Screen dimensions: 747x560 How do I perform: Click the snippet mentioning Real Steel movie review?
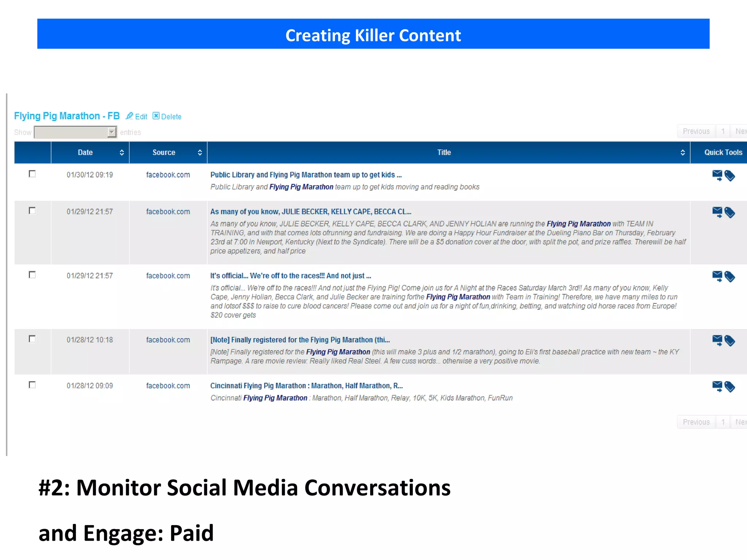point(445,357)
